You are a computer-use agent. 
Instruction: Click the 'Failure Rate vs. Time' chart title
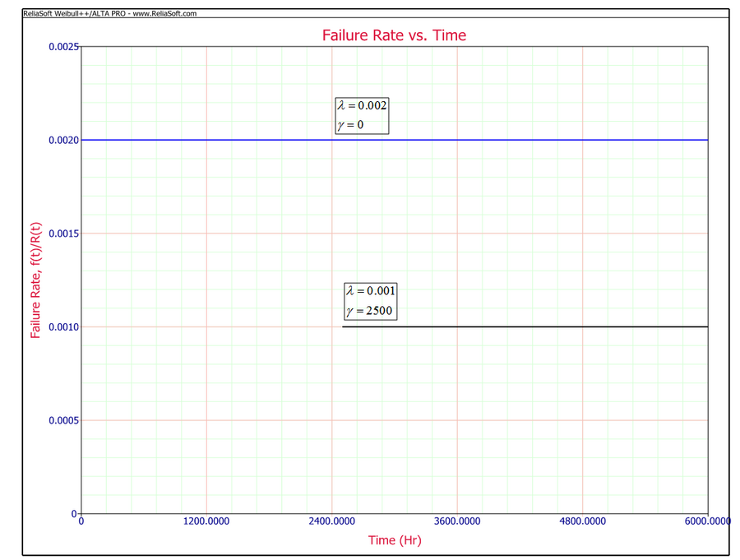[394, 35]
